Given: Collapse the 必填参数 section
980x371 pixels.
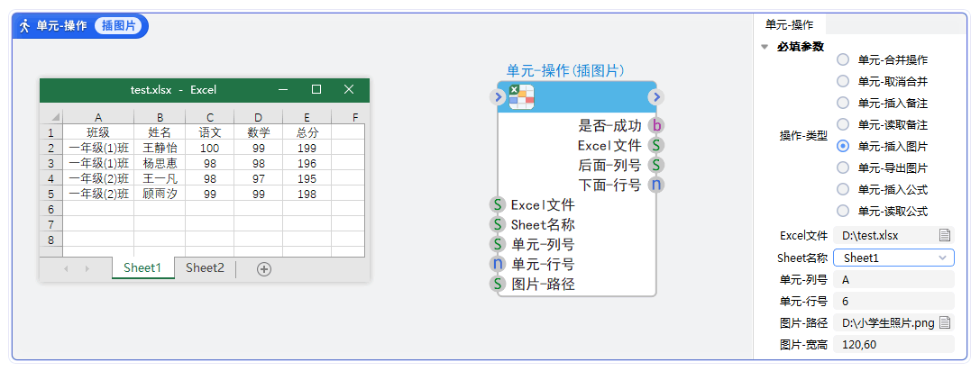Looking at the screenshot, I should click(765, 47).
